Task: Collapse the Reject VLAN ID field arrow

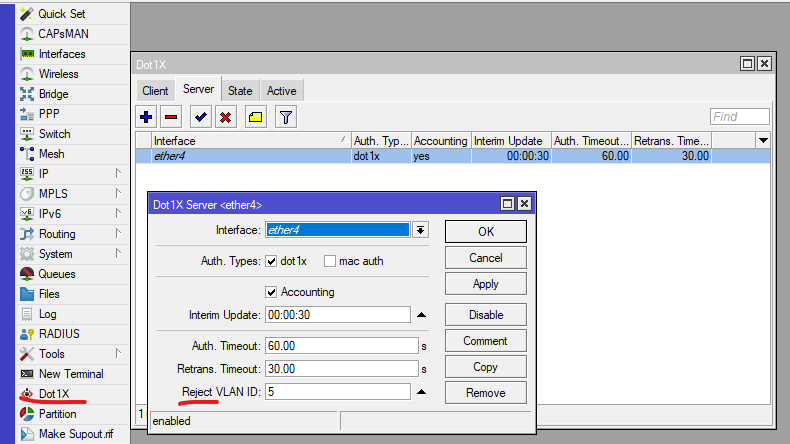Action: tap(422, 392)
